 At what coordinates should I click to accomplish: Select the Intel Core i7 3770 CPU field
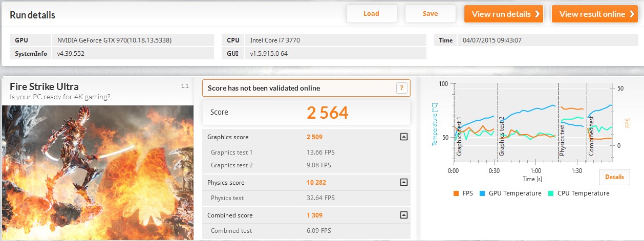(x=336, y=40)
